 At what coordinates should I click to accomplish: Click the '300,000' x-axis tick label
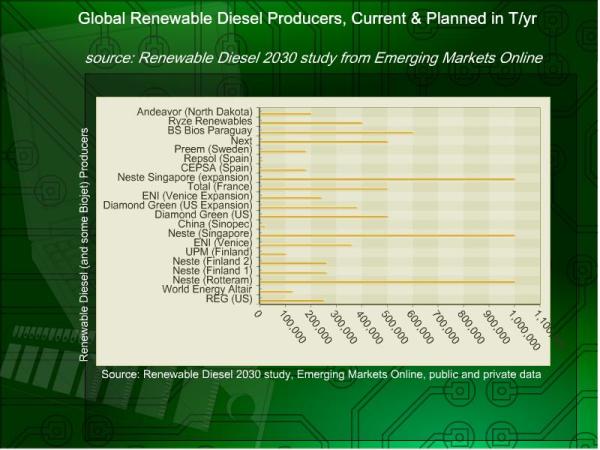pyautogui.click(x=344, y=327)
